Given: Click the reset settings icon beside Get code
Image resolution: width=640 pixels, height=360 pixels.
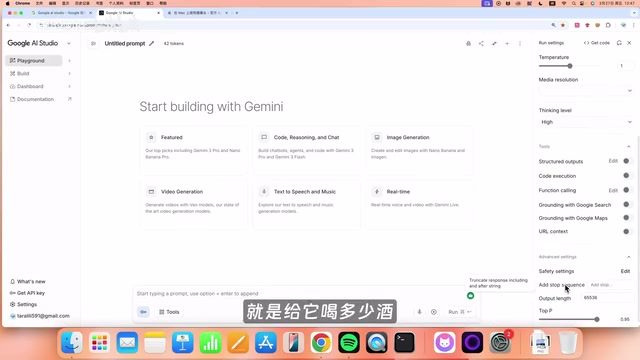Looking at the screenshot, I should point(619,43).
